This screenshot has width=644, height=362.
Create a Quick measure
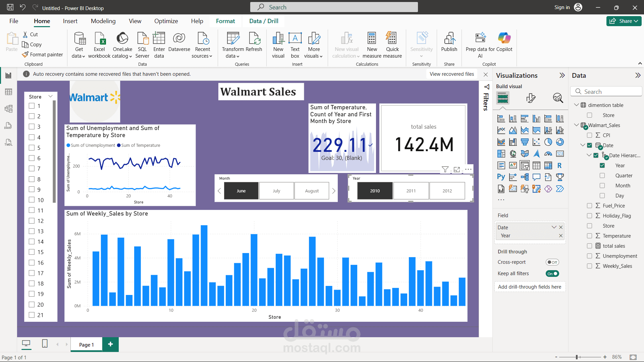tap(392, 45)
